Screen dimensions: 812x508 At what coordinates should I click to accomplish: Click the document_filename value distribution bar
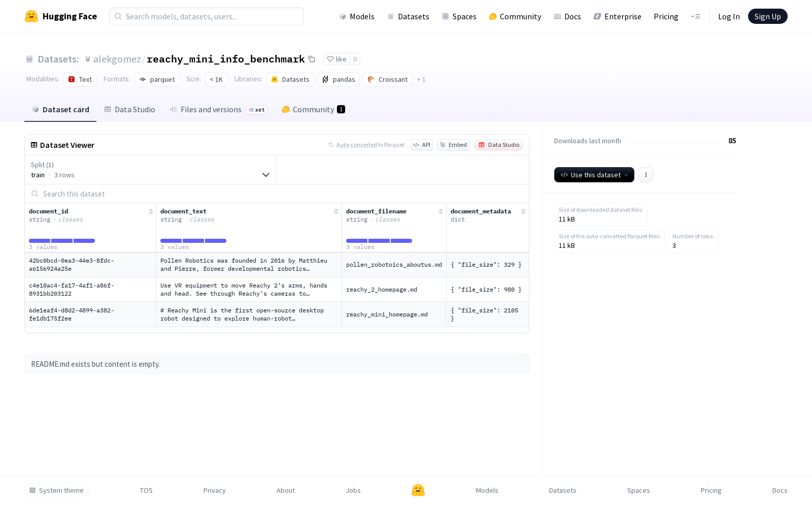point(379,241)
